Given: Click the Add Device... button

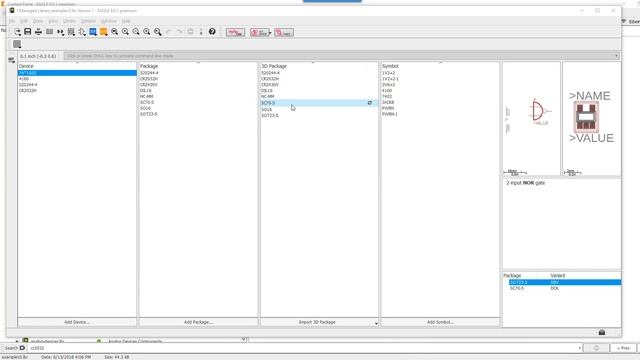Looking at the screenshot, I should pyautogui.click(x=77, y=322).
